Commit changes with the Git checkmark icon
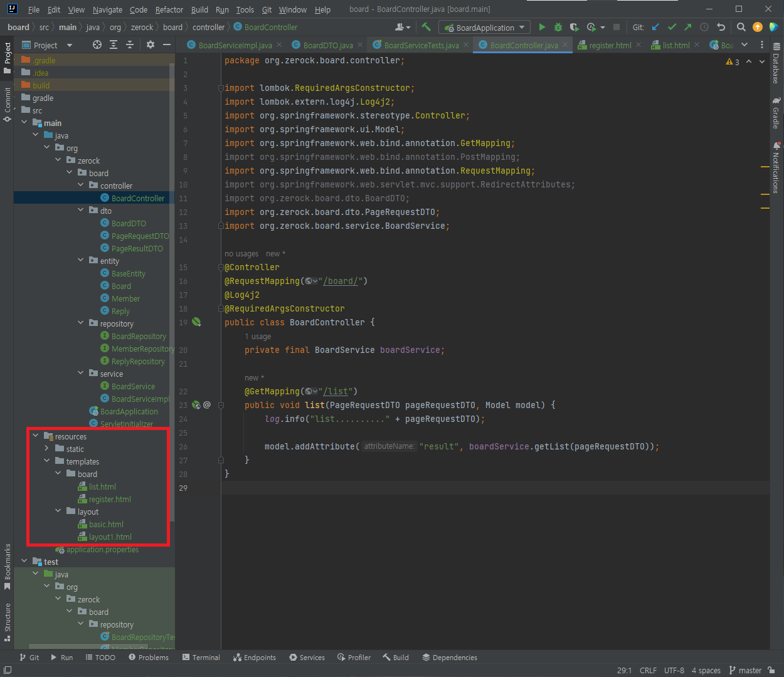784x677 pixels. click(x=672, y=27)
